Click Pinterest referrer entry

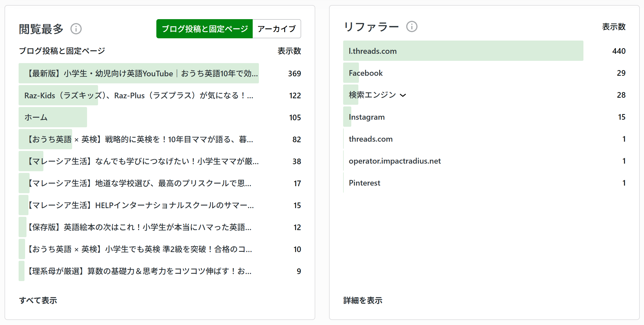tap(364, 183)
